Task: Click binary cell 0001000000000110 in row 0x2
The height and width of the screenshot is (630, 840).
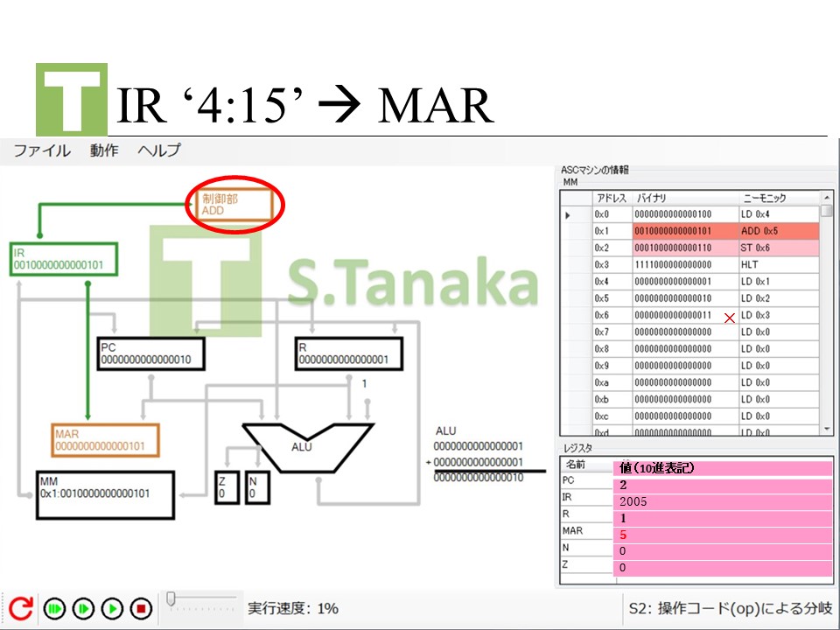Action: [x=685, y=248]
